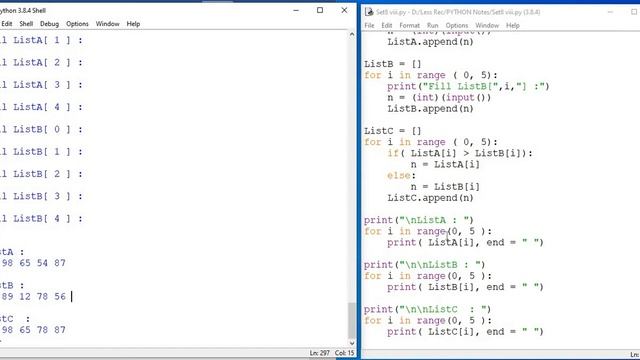Viewport: 640px width, 360px height.
Task: Click the '98 65 54 87' output line
Action: pyautogui.click(x=33, y=263)
